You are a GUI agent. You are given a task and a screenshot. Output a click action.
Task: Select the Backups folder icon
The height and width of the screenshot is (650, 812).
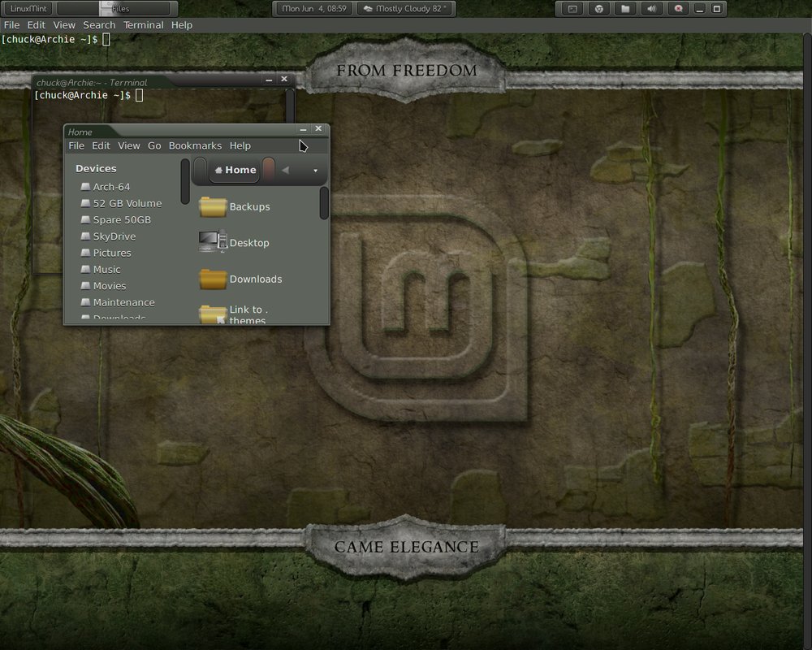[x=213, y=206]
